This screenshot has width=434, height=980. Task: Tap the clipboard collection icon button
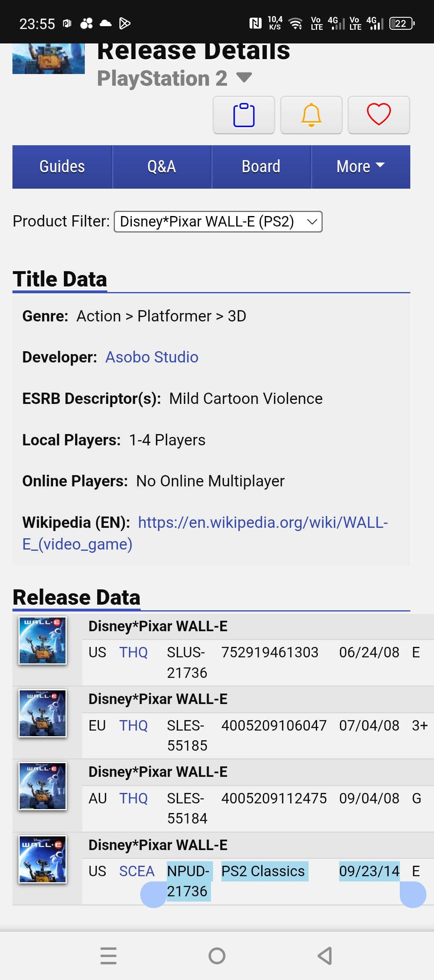click(x=244, y=115)
